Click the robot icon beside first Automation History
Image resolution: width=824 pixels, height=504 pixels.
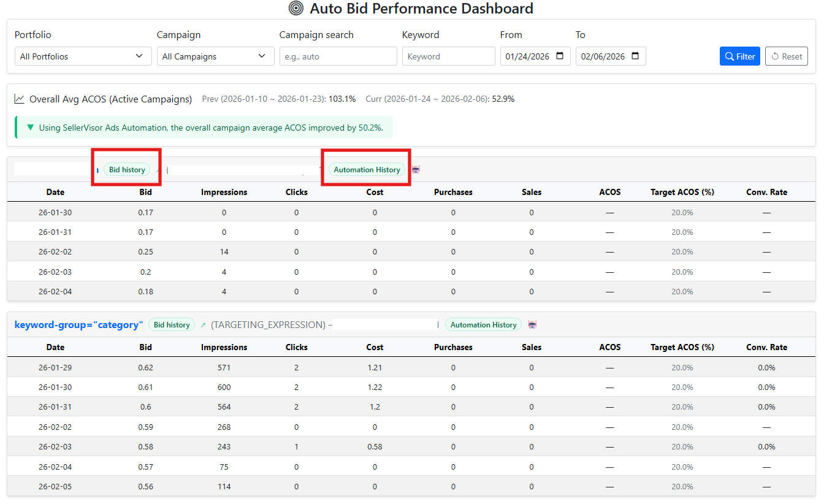click(x=416, y=170)
